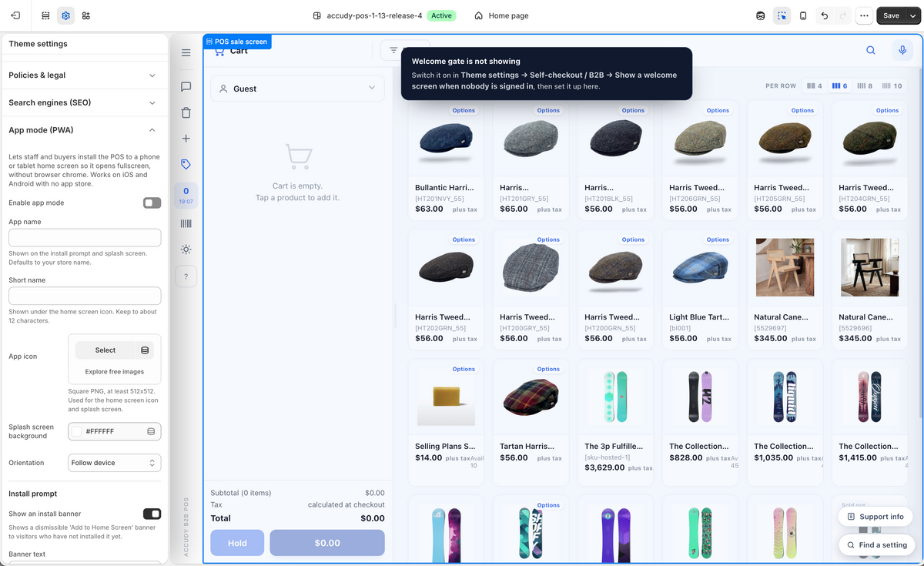Click the exit editor icon in the top bar

coord(15,15)
